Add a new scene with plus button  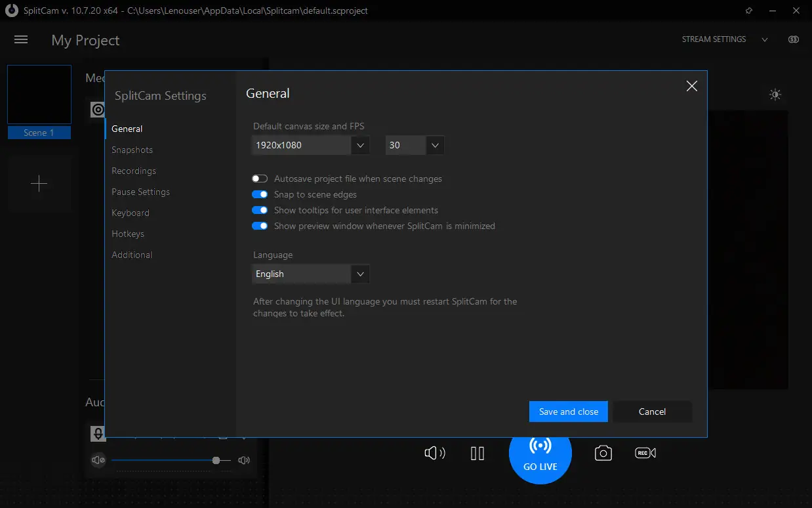click(39, 184)
